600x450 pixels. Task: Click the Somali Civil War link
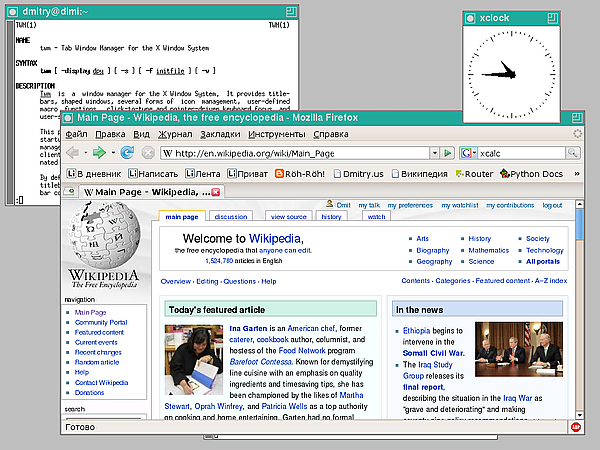(433, 353)
